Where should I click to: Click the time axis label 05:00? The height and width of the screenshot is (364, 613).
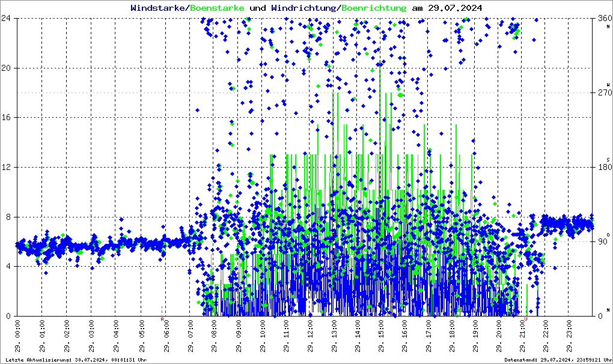141,336
